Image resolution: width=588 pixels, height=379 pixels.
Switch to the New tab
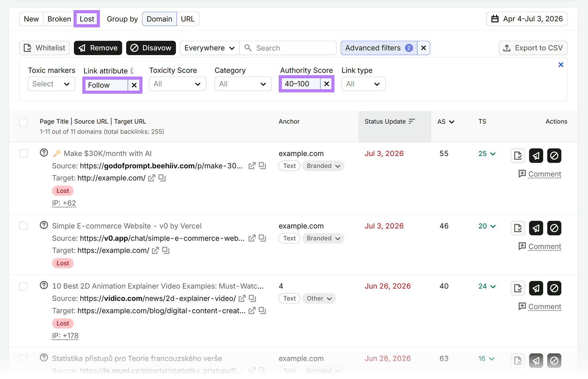[31, 19]
